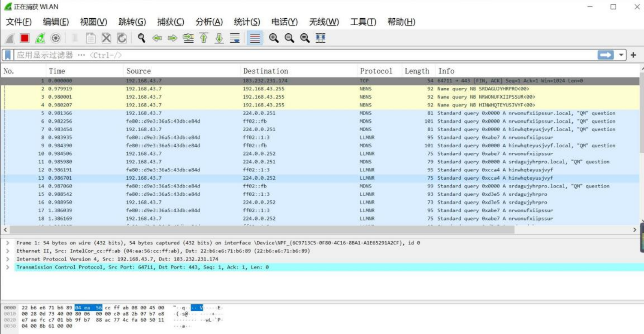This screenshot has height=334, width=644.
Task: Open display filter history dropdown
Action: (x=621, y=55)
